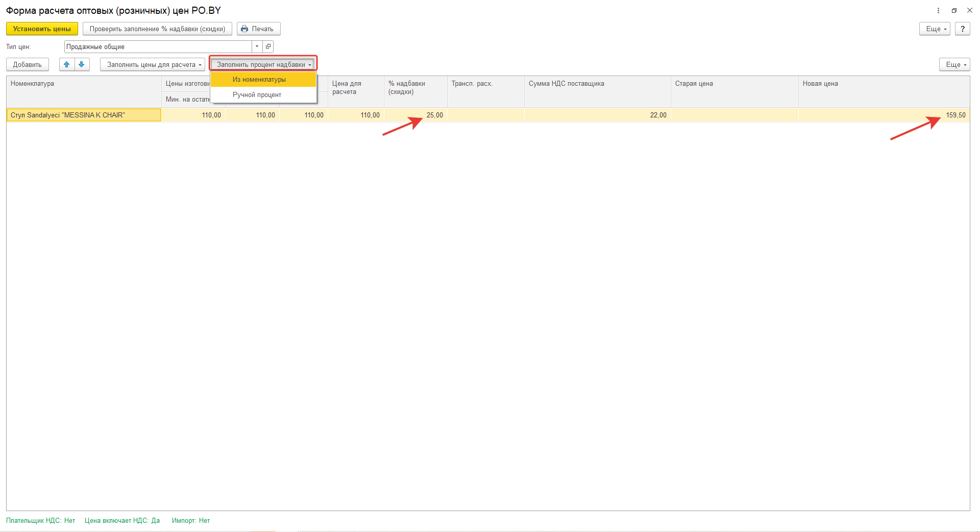Expand the Тип цен dropdown arrow
980x532 pixels.
257,46
